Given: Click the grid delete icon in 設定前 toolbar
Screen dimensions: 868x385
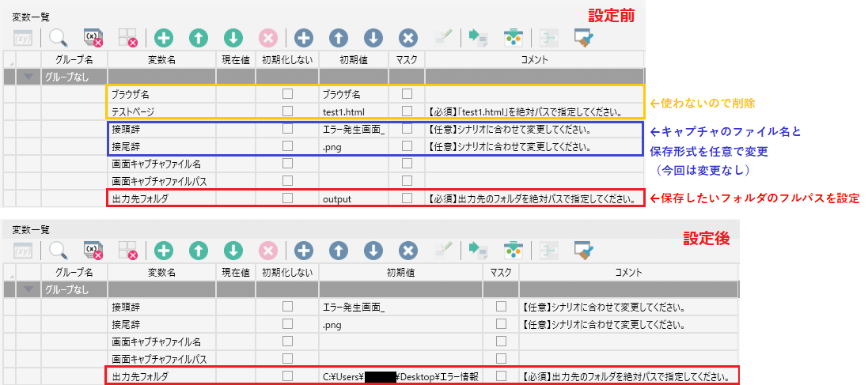Looking at the screenshot, I should (128, 38).
